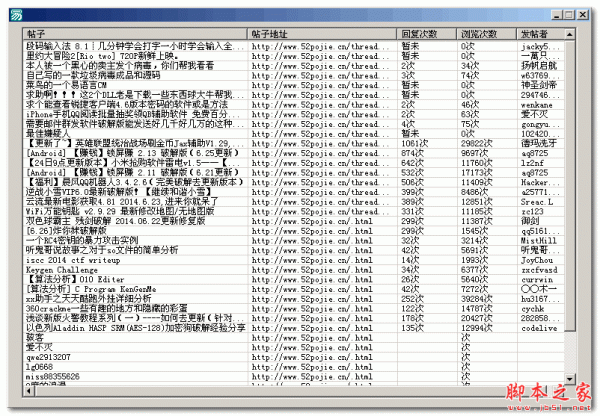This screenshot has width=600, height=416.
Task: Select the row 自己写的一款垃圾病毒成品和源码
Action: pos(293,75)
